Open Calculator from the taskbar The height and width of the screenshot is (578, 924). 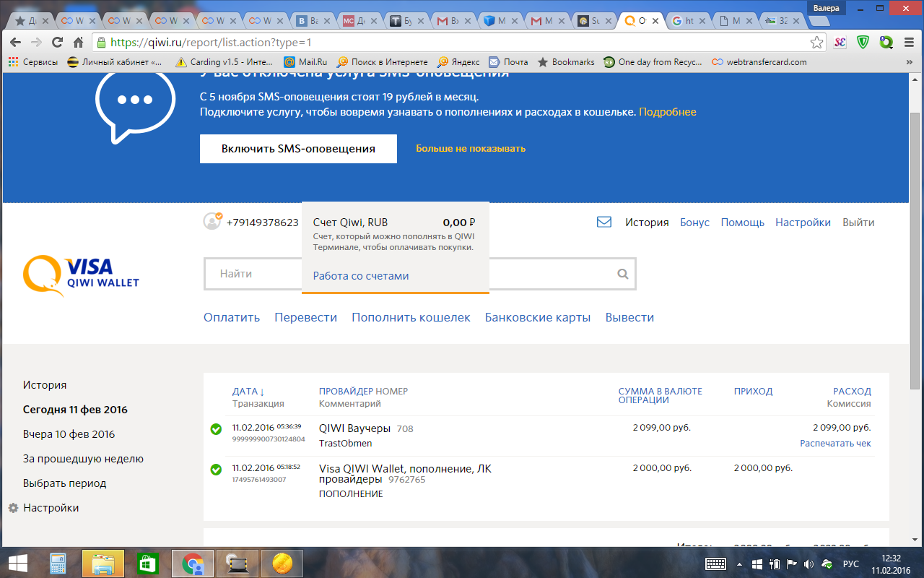(58, 564)
